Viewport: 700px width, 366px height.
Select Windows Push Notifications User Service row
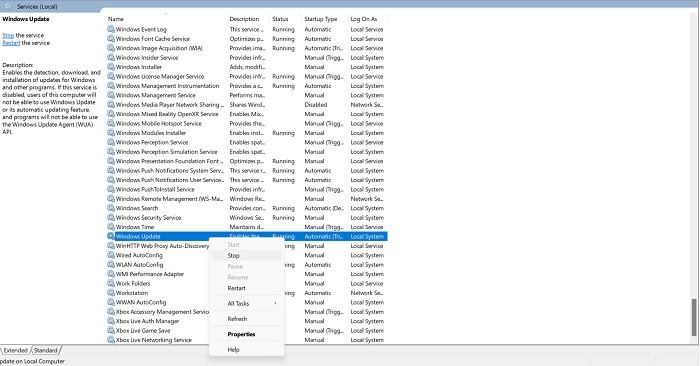[x=247, y=180]
